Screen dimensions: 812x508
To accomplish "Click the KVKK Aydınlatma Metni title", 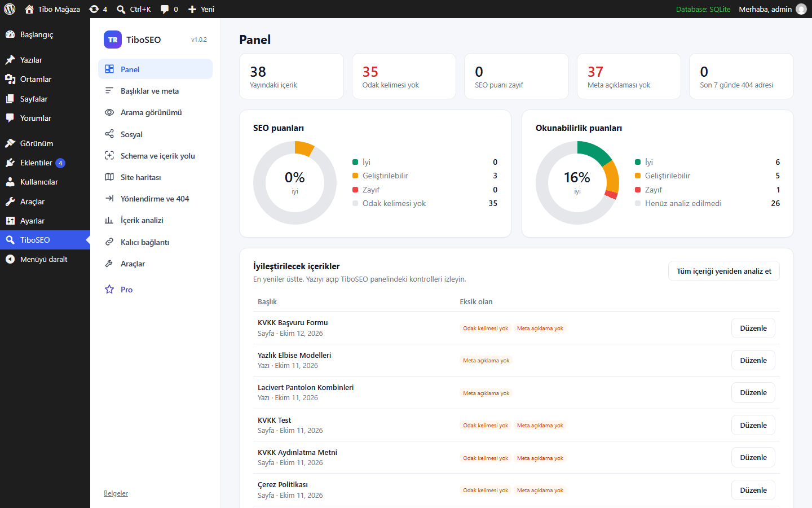I will pyautogui.click(x=297, y=452).
